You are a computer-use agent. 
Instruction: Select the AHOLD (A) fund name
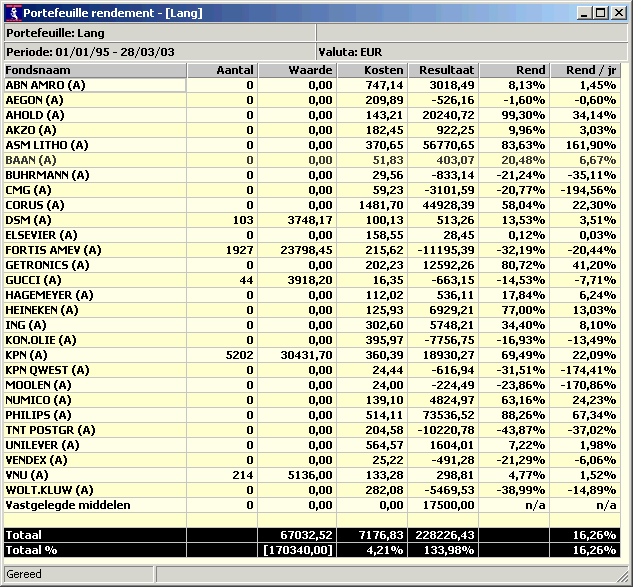(35, 115)
